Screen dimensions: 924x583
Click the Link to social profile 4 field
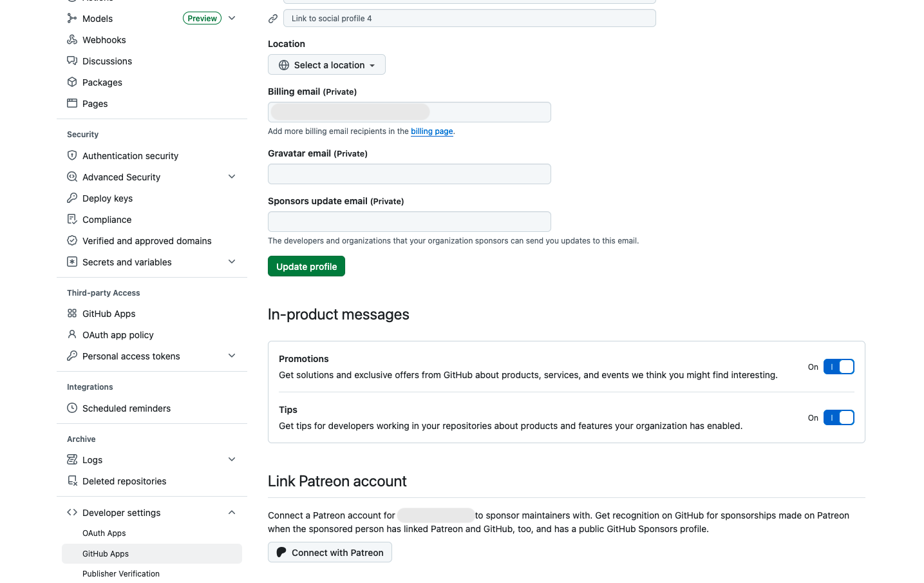(x=469, y=18)
